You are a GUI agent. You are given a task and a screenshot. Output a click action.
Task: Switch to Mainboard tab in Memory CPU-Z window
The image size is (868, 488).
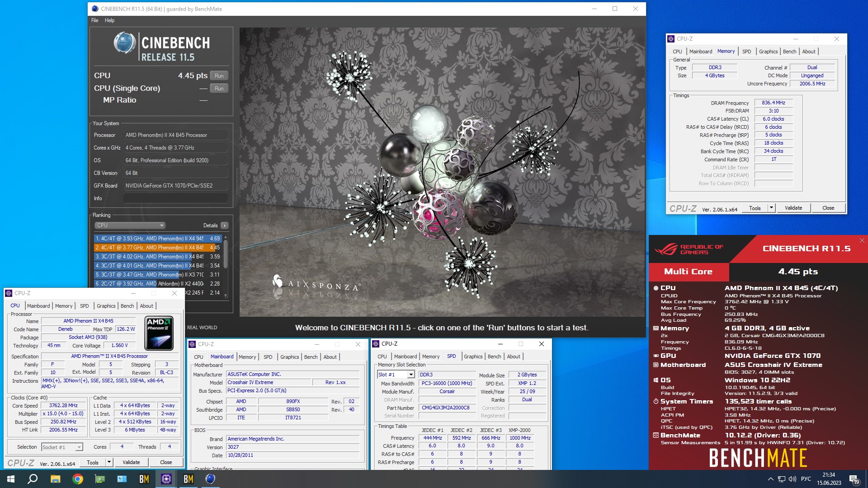(x=700, y=52)
